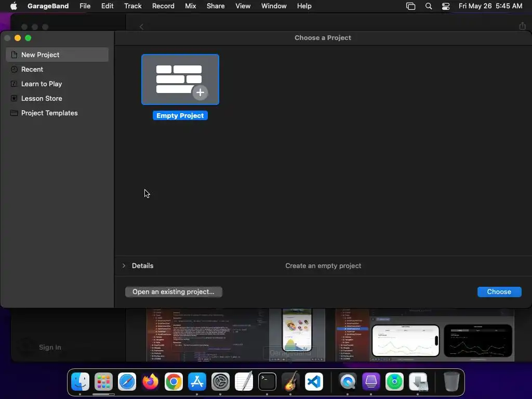
Task: Open the Share menu
Action: click(x=216, y=6)
